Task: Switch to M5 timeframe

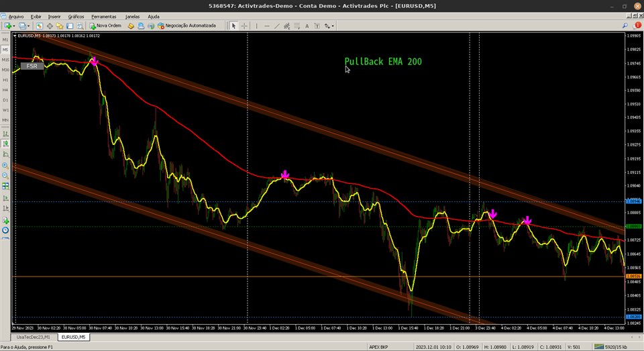Action: click(x=5, y=50)
